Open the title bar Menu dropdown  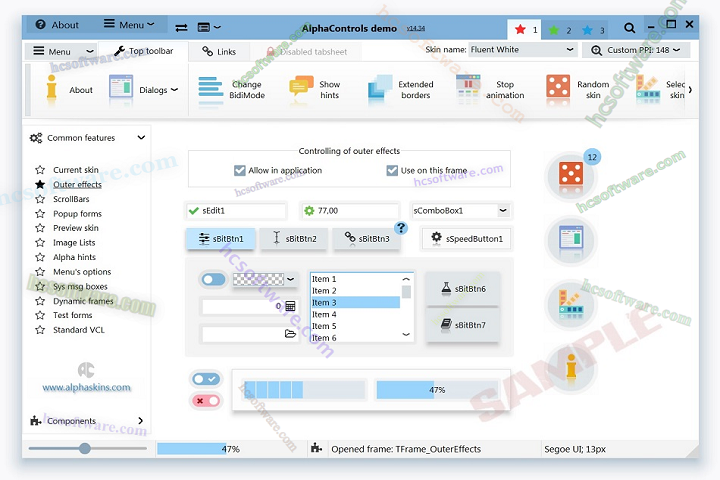click(129, 24)
